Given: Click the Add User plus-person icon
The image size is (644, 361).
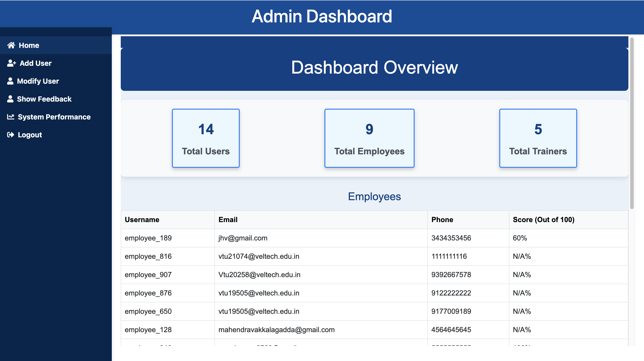Looking at the screenshot, I should pyautogui.click(x=11, y=63).
